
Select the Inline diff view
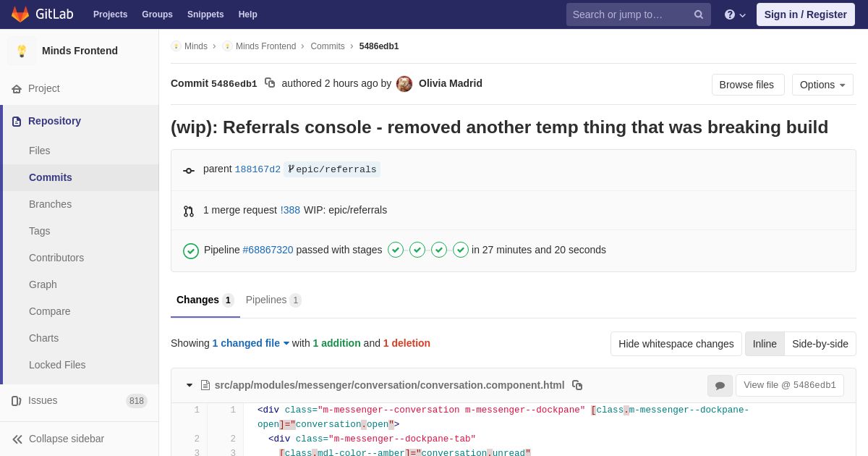pyautogui.click(x=765, y=344)
